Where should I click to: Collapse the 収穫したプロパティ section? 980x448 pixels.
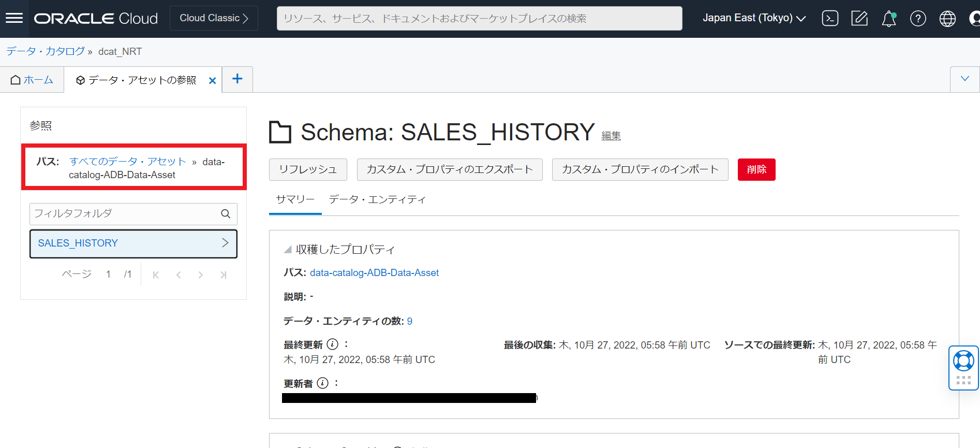[x=288, y=250]
